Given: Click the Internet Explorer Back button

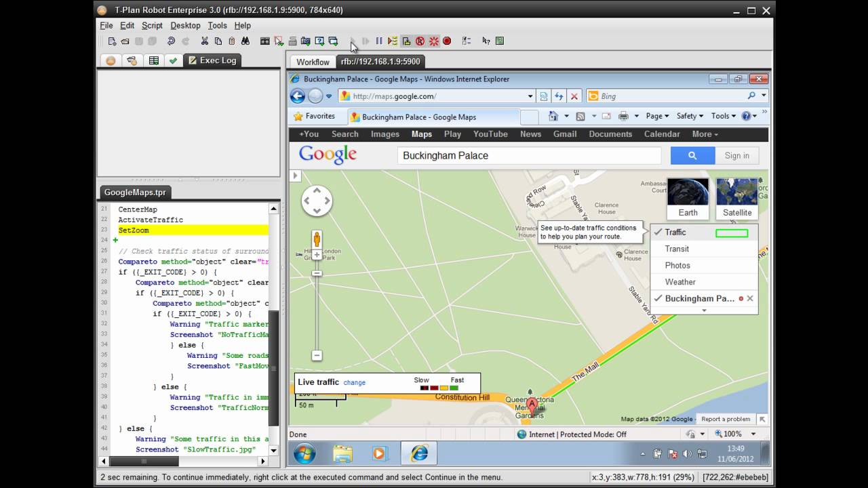Looking at the screenshot, I should click(297, 96).
